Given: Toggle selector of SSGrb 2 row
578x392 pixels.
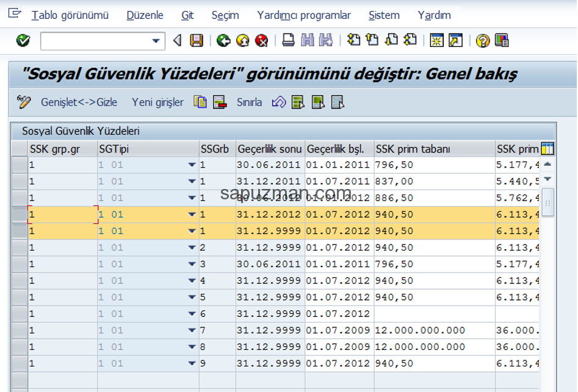Looking at the screenshot, I should click(20, 248).
